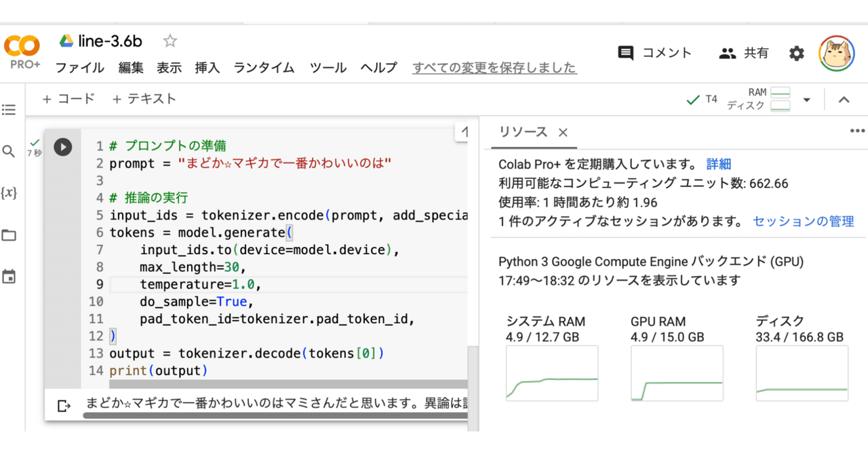Click the Colab PRO+ logo
The image size is (868, 454).
22,52
